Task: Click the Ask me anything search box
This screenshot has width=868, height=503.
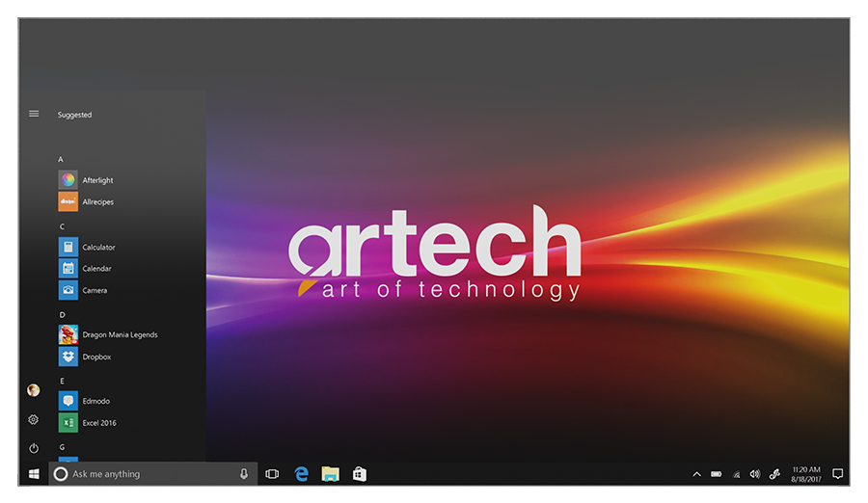Action: [145, 474]
